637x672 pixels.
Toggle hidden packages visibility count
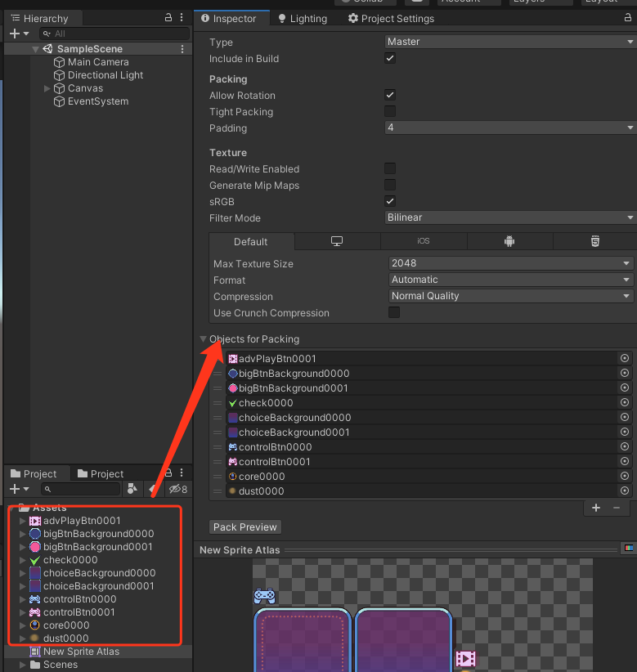click(178, 489)
